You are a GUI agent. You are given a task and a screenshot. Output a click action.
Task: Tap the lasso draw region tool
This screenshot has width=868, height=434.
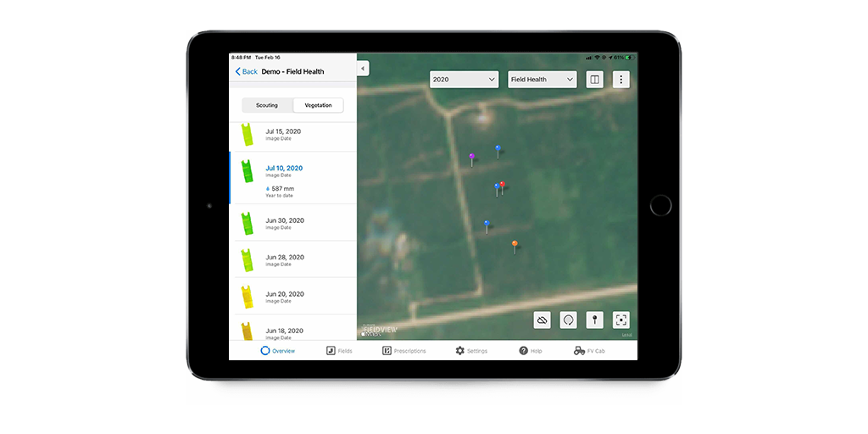(569, 320)
